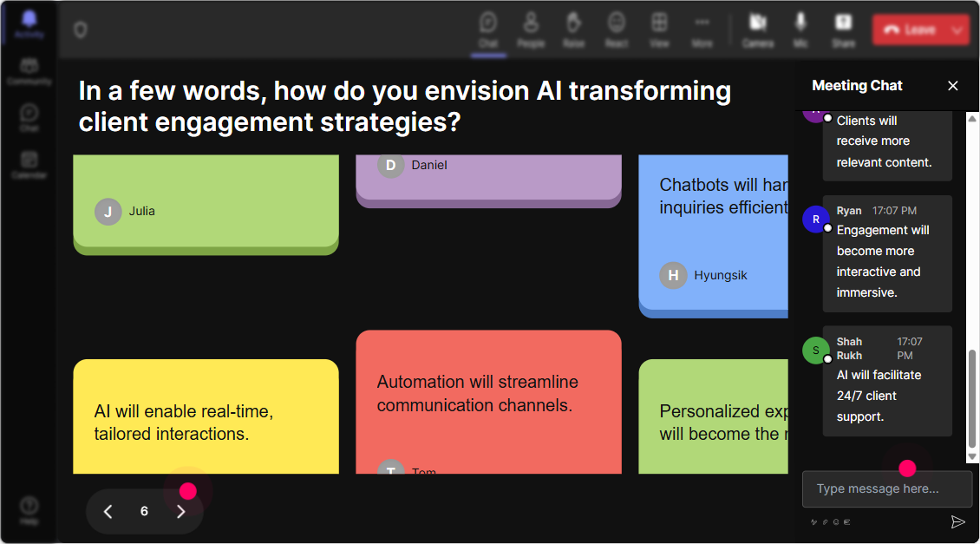Click the '17:07 PM' timestamp on Ryan's message
Image resolution: width=980 pixels, height=544 pixels.
(x=894, y=211)
